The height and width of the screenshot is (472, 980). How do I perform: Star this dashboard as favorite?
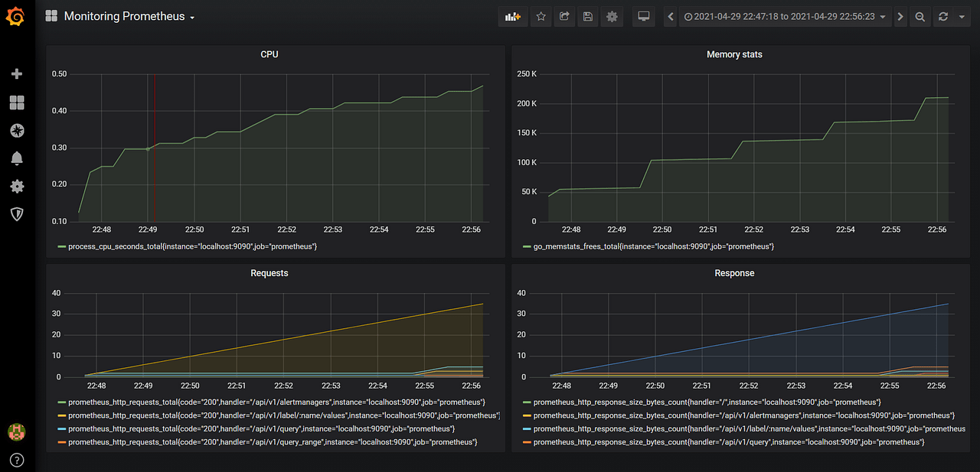[x=541, y=16]
